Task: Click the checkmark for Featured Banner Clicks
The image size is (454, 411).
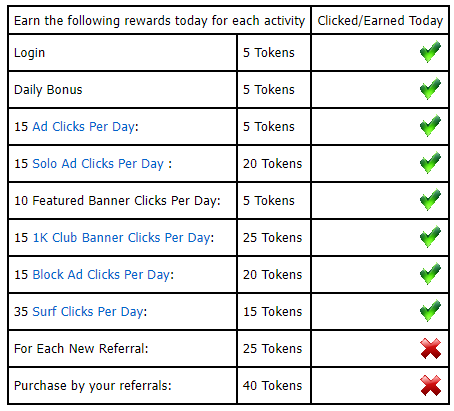Action: coord(430,200)
